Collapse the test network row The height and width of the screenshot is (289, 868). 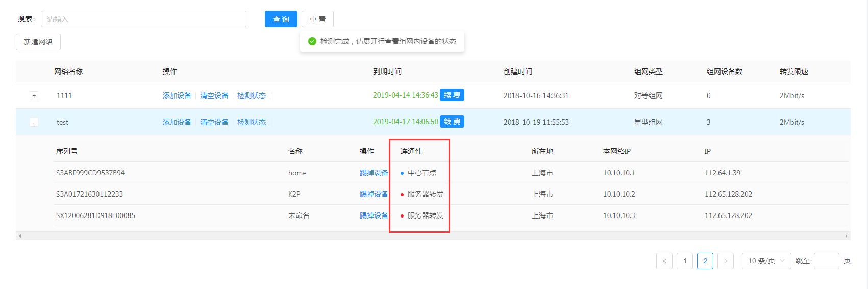pos(34,122)
